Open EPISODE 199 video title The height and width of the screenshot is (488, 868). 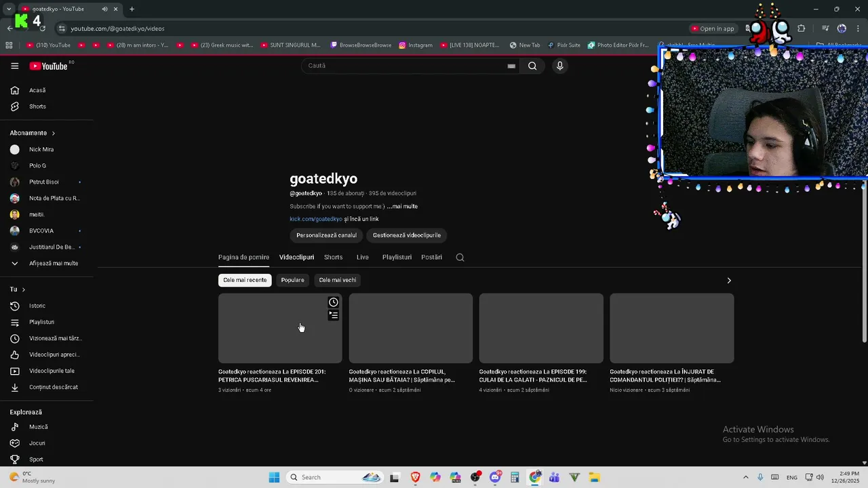click(x=533, y=375)
